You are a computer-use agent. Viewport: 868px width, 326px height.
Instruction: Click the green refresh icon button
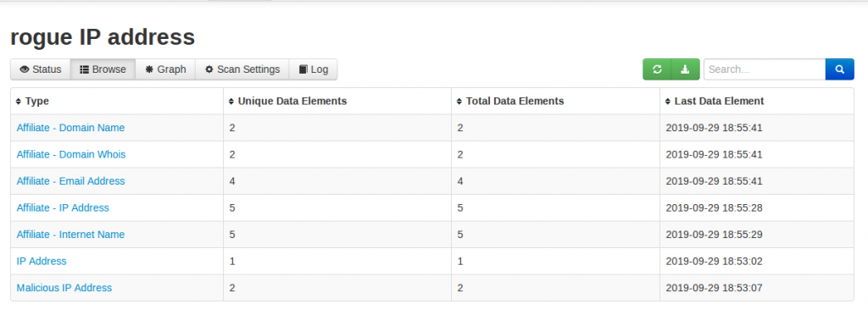[x=657, y=69]
